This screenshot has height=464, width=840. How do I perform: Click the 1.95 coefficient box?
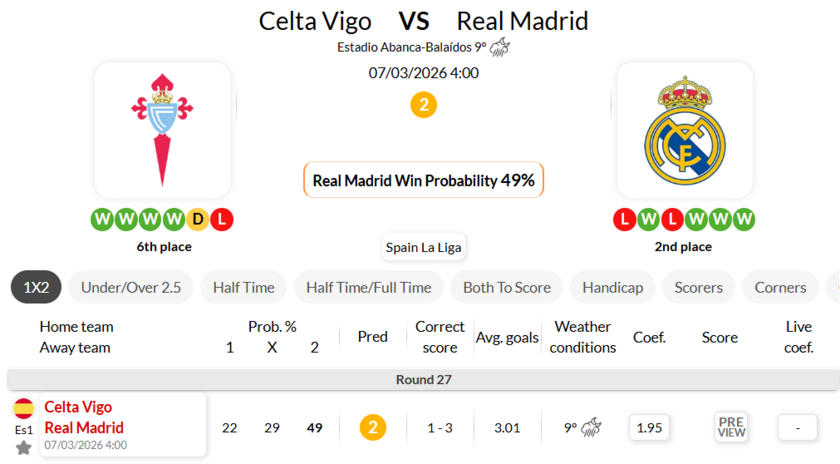(x=649, y=427)
